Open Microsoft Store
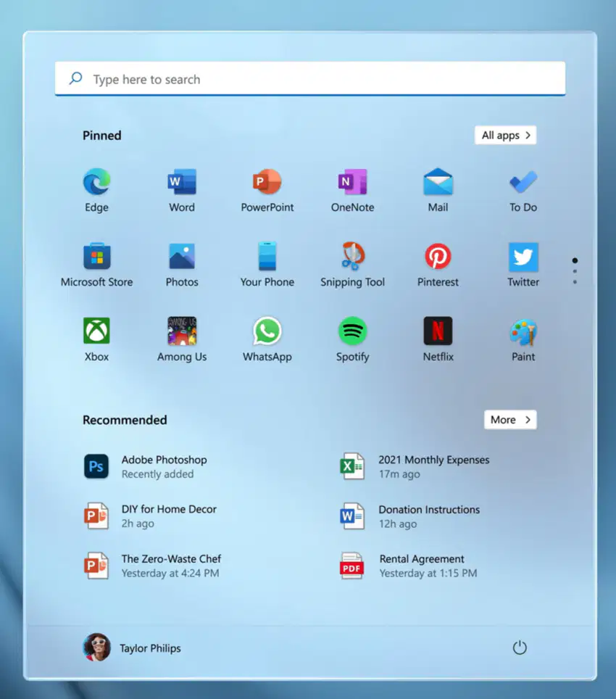 point(96,265)
